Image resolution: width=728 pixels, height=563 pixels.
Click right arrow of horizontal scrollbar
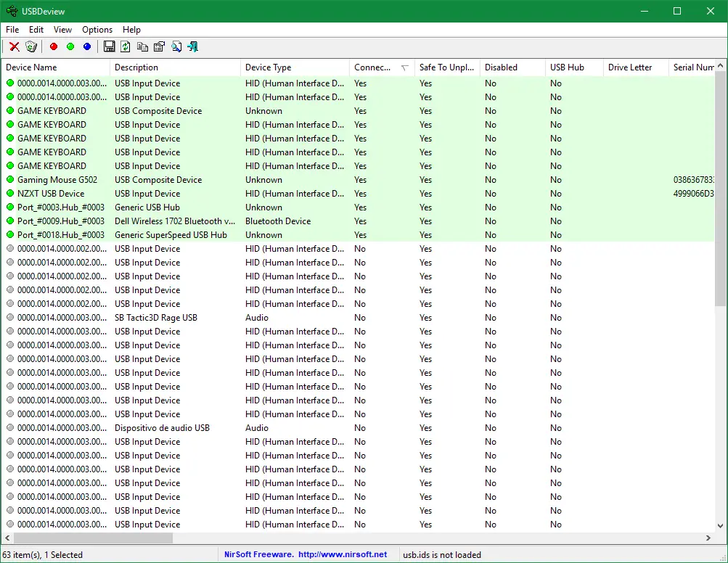coord(708,538)
